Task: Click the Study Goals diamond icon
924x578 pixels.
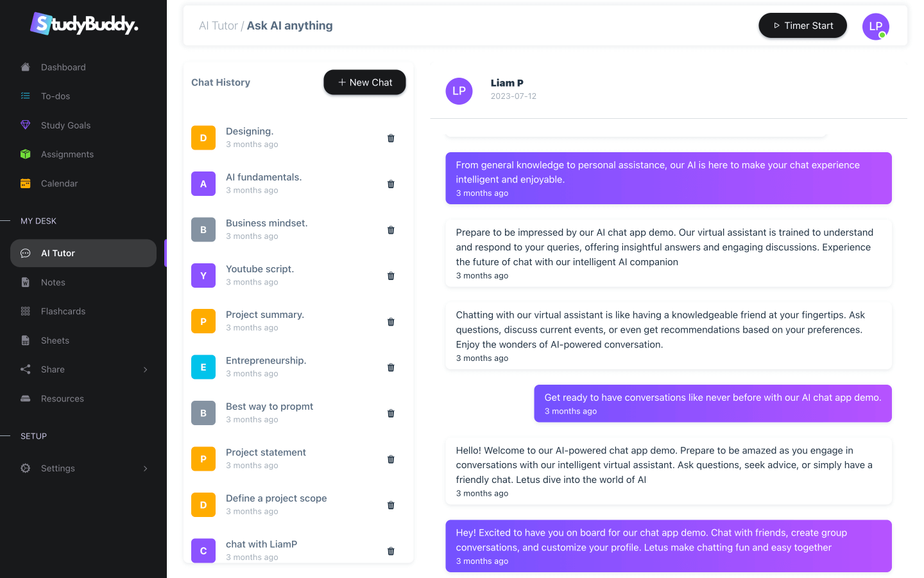Action: coord(26,125)
